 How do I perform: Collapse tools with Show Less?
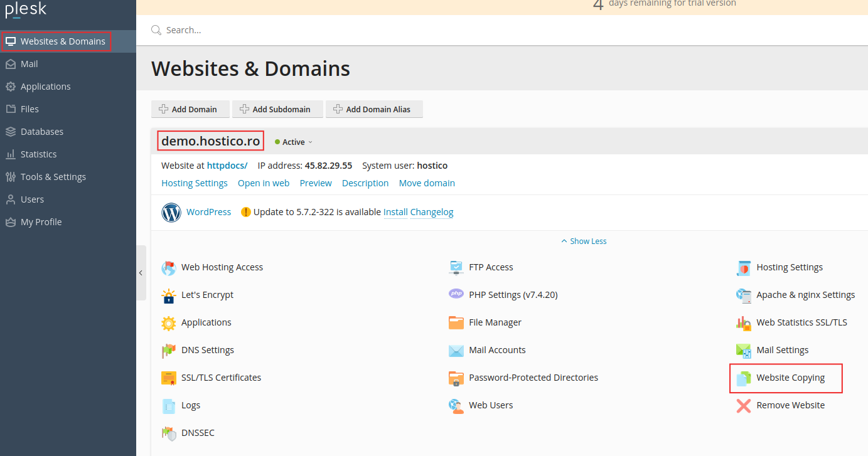[x=583, y=241]
